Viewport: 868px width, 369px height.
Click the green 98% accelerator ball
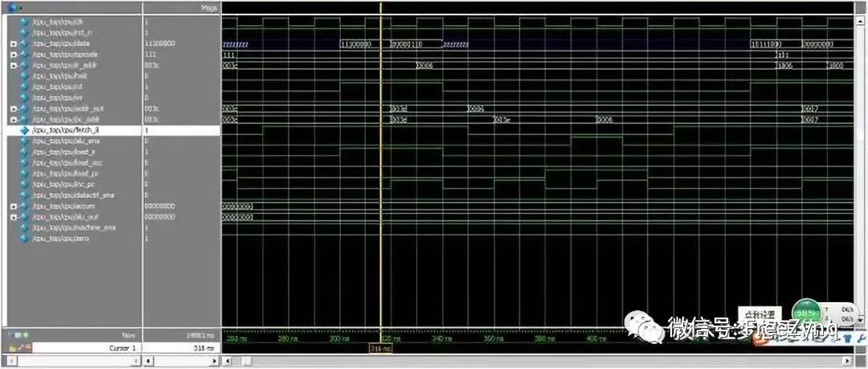pyautogui.click(x=806, y=312)
